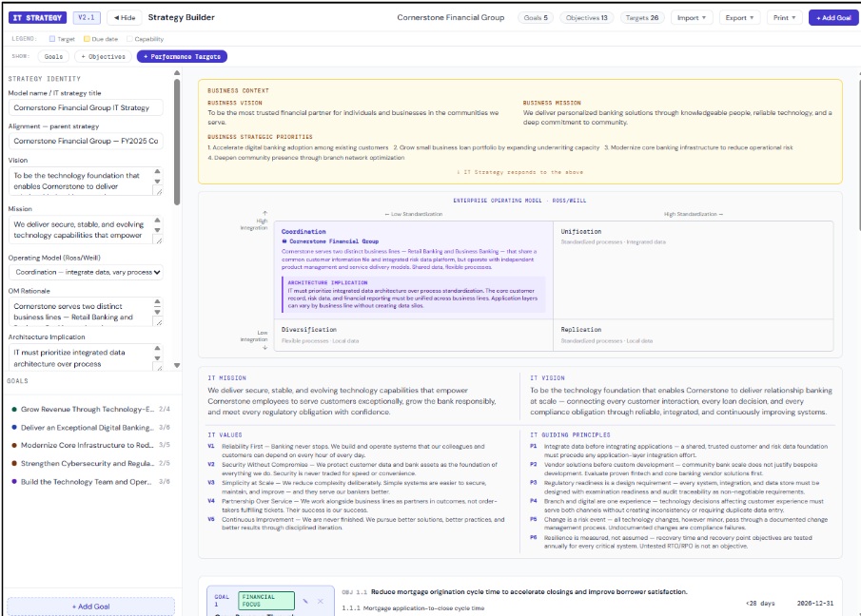861x616 pixels.
Task: Open goal Strengthen Cybersecurity and Regulatory
Action: (x=91, y=464)
